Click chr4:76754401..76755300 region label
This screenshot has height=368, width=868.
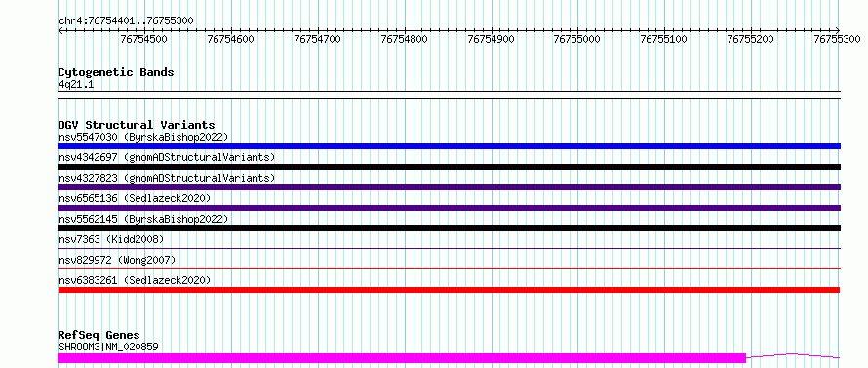coord(126,21)
